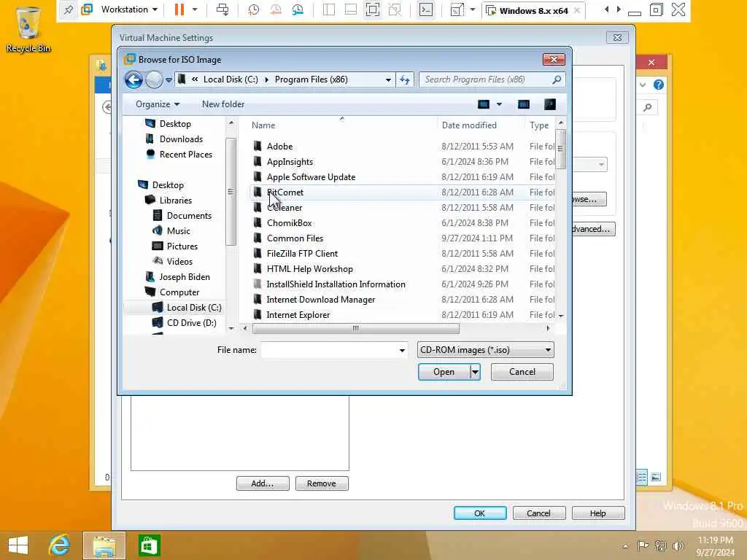This screenshot has height=560, width=747.
Task: Click the send Ctrl+Alt+Del icon
Action: click(222, 9)
